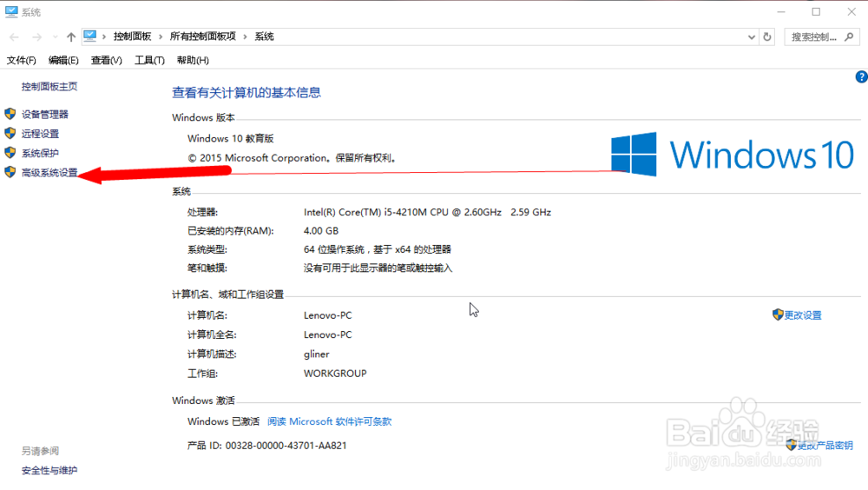868x490 pixels.
Task: Expand chevron after 控制面板 breadcrumb
Action: [161, 36]
